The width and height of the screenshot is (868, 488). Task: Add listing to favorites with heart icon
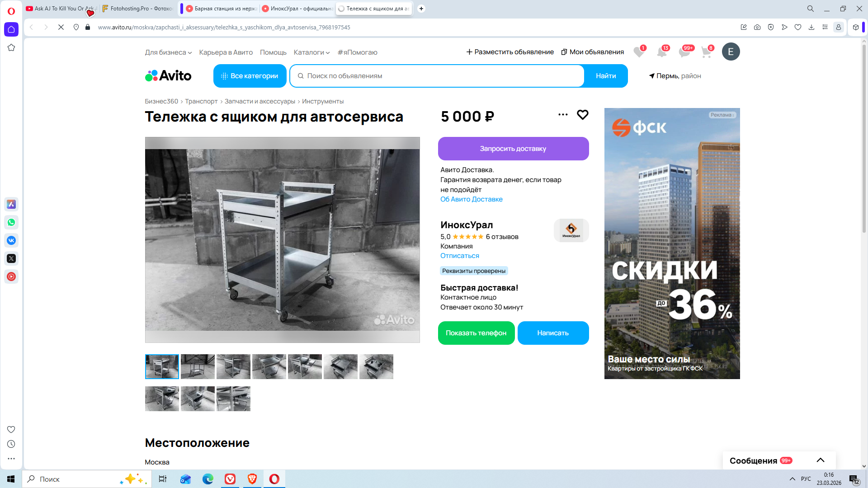point(582,115)
